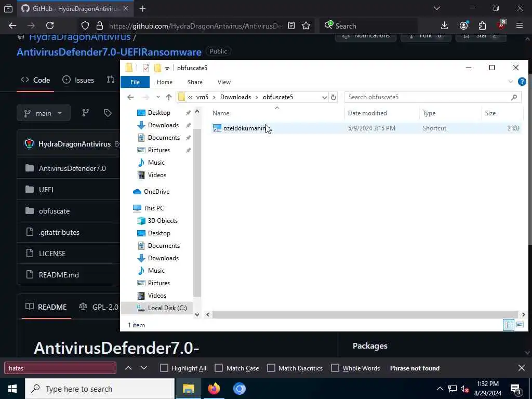Open recent locations dropdown in Explorer
This screenshot has height=399, width=532.
[x=158, y=97]
